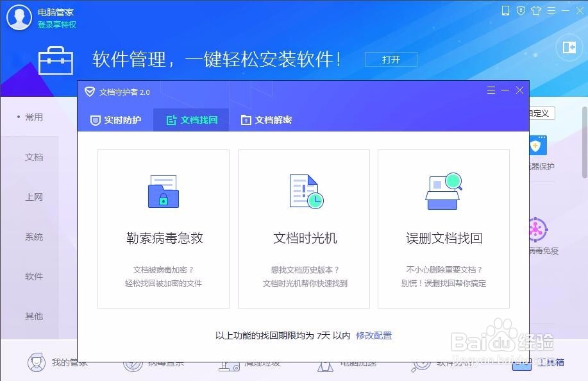Click the round exit-panel icon at the right of the banner
This screenshot has width=588, height=381.
click(569, 47)
